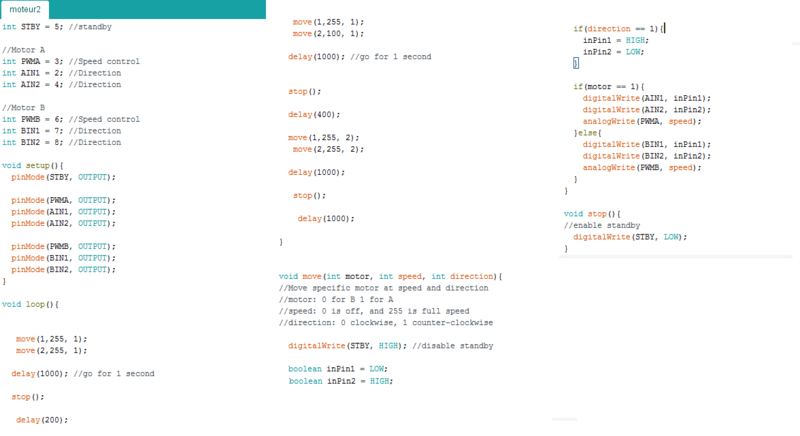Click the 'int PWMA = 3;' speed control line
Image resolution: width=800 pixels, height=436 pixels.
click(x=70, y=61)
